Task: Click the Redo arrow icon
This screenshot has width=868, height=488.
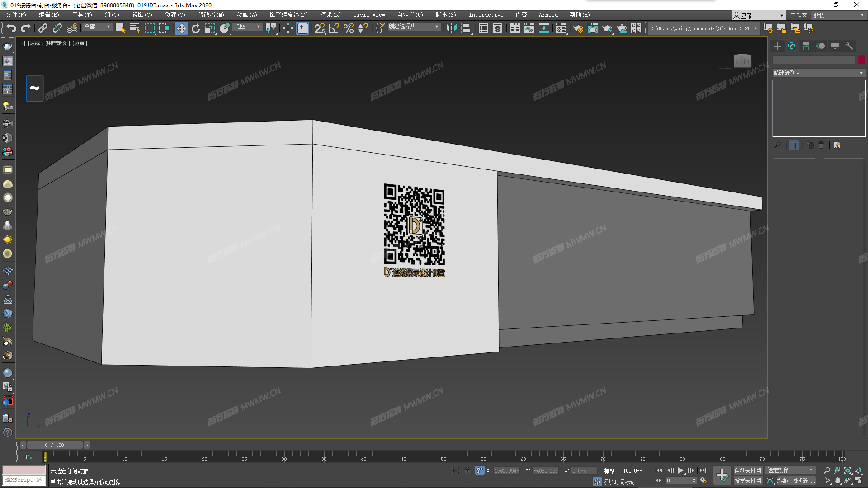Action: [x=26, y=28]
